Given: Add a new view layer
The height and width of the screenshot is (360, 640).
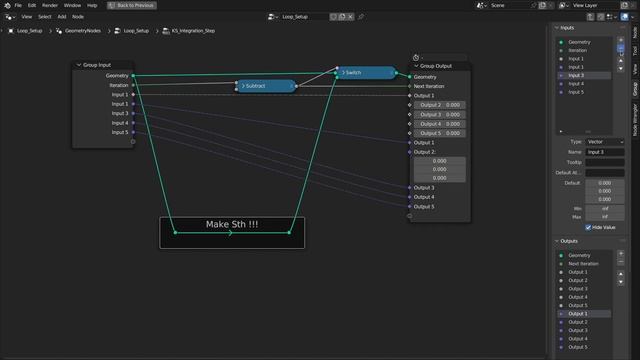Looking at the screenshot, I should click(x=624, y=5).
